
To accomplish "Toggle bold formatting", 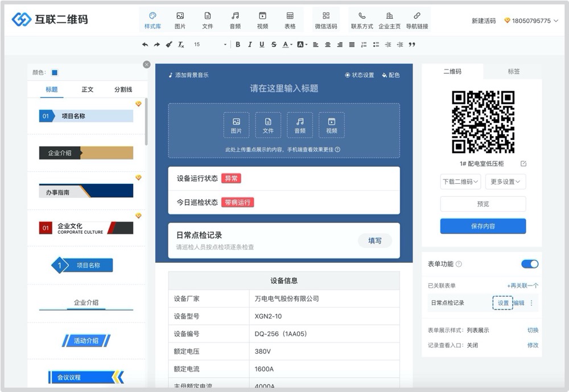I will pyautogui.click(x=238, y=44).
